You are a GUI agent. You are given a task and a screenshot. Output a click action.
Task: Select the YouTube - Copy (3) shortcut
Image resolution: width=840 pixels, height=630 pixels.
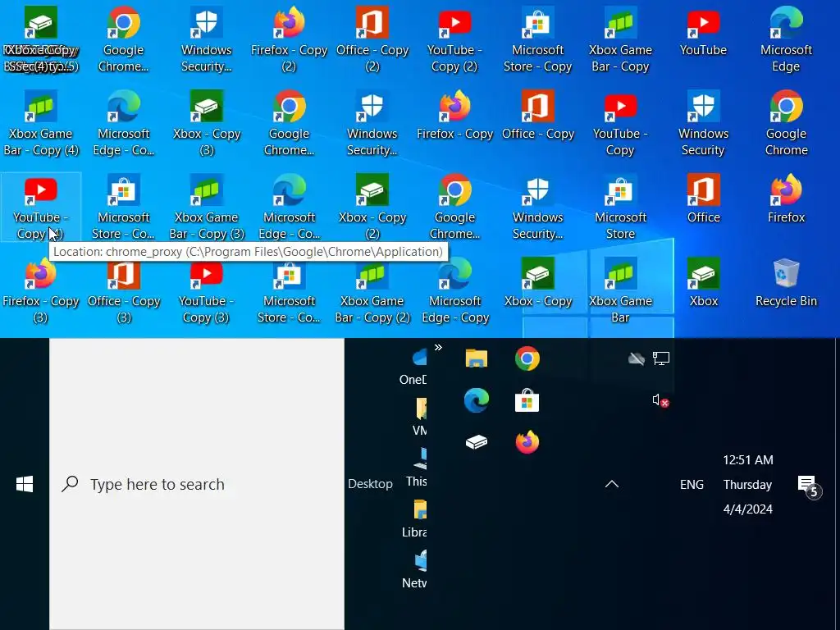(207, 291)
